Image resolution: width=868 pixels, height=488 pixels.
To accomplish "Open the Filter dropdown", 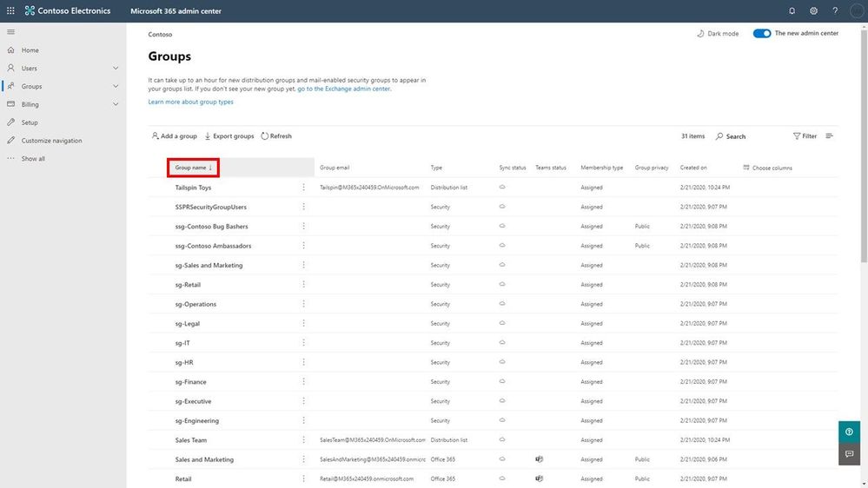I will point(805,135).
